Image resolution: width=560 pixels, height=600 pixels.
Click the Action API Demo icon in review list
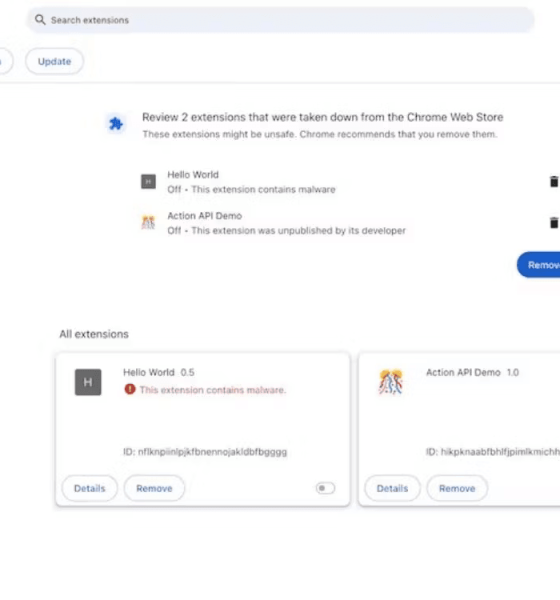(x=148, y=222)
